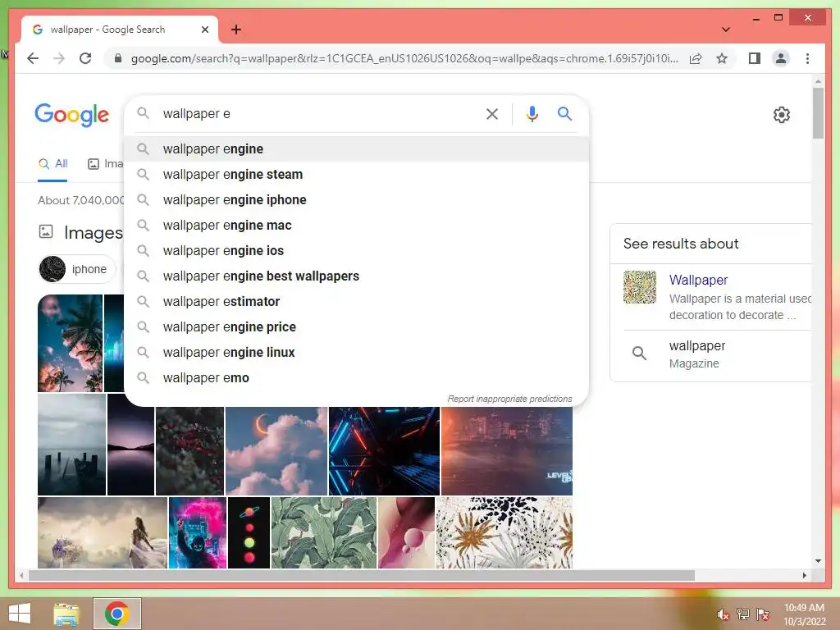Select suggestion 'wallpaper engine mac'

pos(356,225)
